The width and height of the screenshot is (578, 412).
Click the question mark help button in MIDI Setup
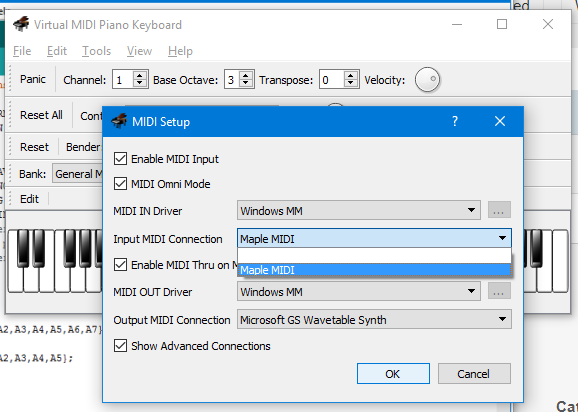point(455,121)
